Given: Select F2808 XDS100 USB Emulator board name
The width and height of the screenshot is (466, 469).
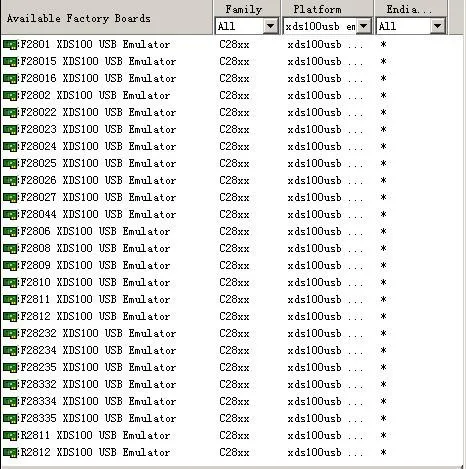Looking at the screenshot, I should click(95, 248).
